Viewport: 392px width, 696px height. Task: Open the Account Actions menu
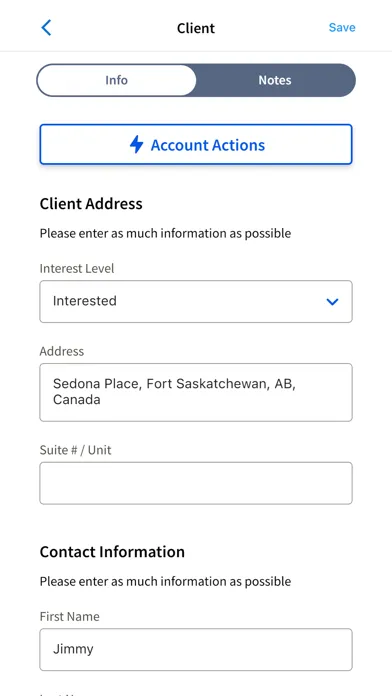point(196,145)
